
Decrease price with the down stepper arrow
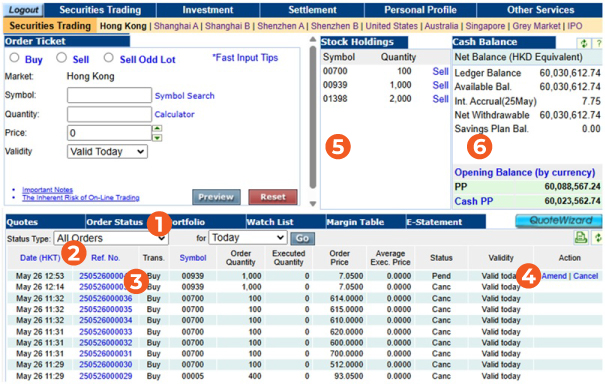tap(157, 138)
